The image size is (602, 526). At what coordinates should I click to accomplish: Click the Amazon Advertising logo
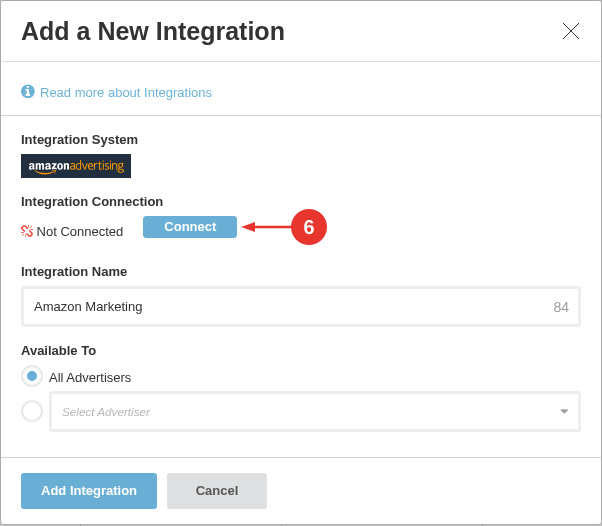click(76, 166)
